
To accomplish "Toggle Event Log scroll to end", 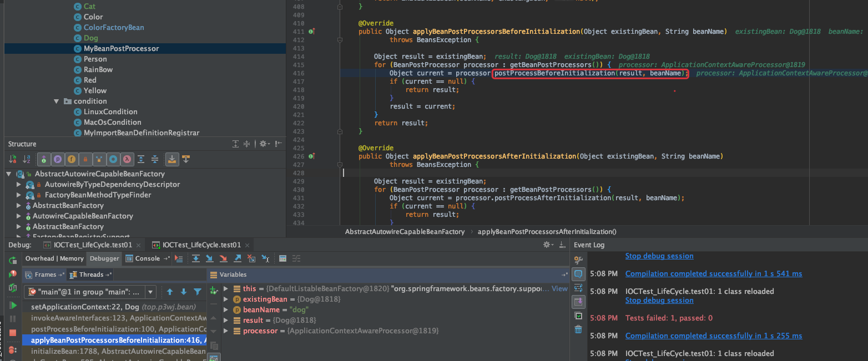I will coord(578,302).
